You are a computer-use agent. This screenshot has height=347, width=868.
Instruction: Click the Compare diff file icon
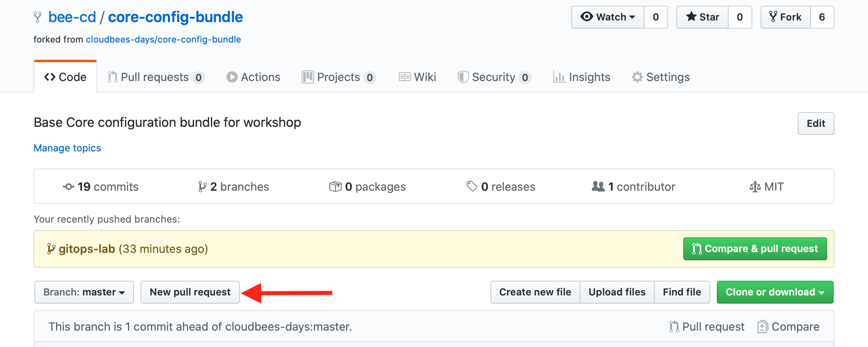click(763, 327)
